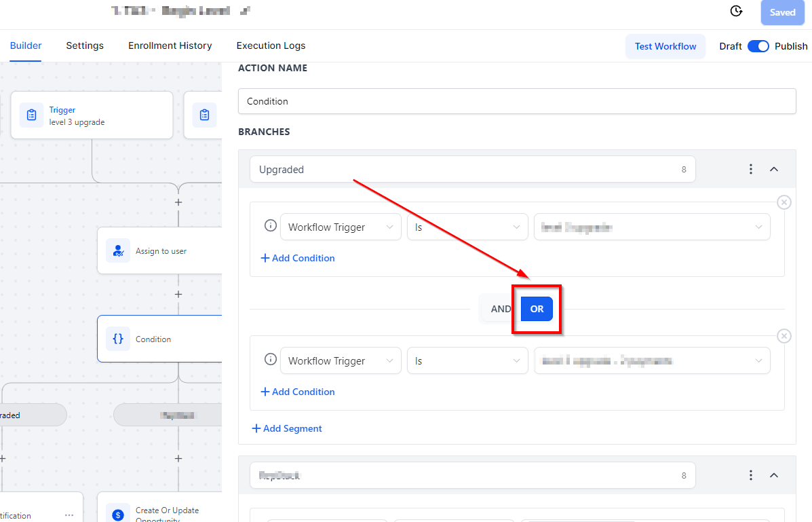
Task: Open first condition's trigger value dropdown
Action: (x=652, y=227)
